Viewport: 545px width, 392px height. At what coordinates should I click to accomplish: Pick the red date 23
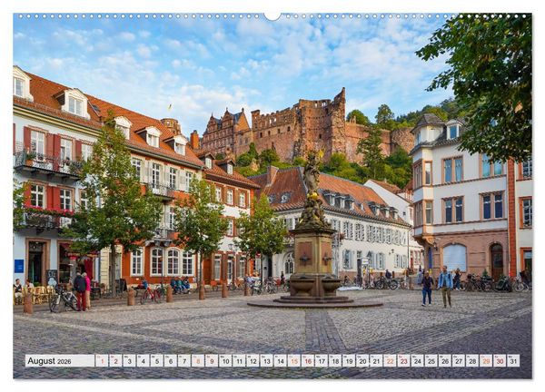tap(404, 361)
